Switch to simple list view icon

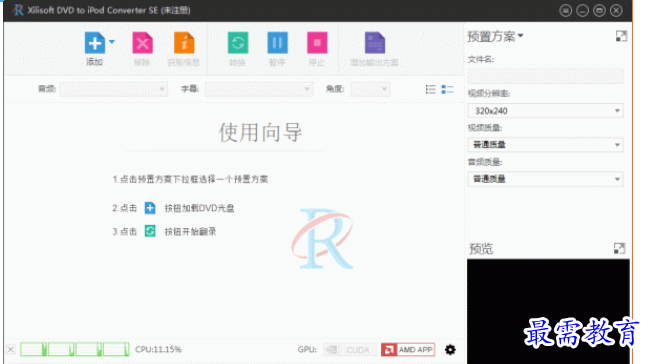(x=431, y=89)
